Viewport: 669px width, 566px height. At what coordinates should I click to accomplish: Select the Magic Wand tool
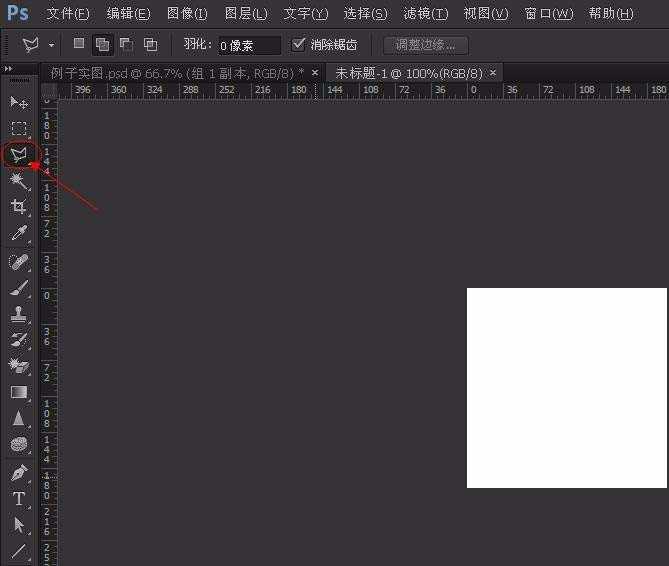click(x=18, y=181)
